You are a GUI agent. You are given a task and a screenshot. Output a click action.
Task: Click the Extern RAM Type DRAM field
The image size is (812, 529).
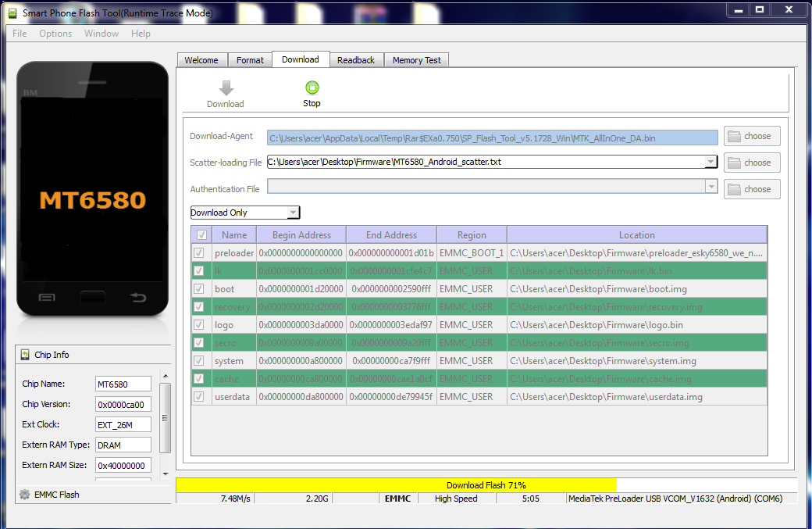123,445
